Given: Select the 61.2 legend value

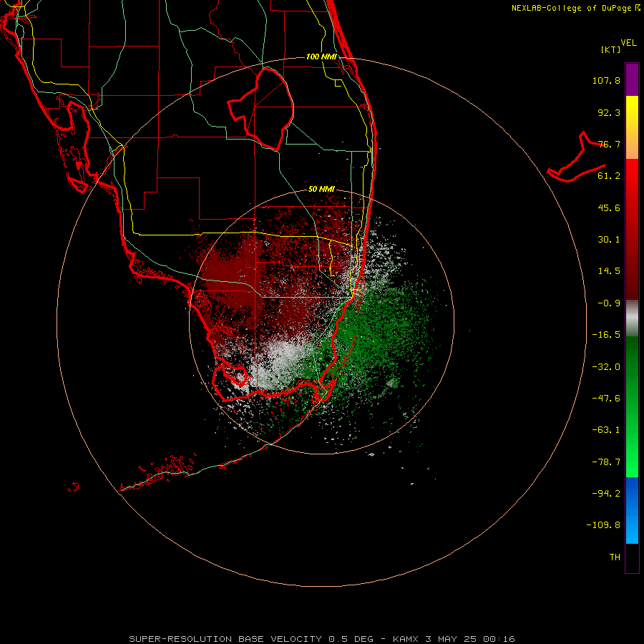Looking at the screenshot, I should click(609, 176).
